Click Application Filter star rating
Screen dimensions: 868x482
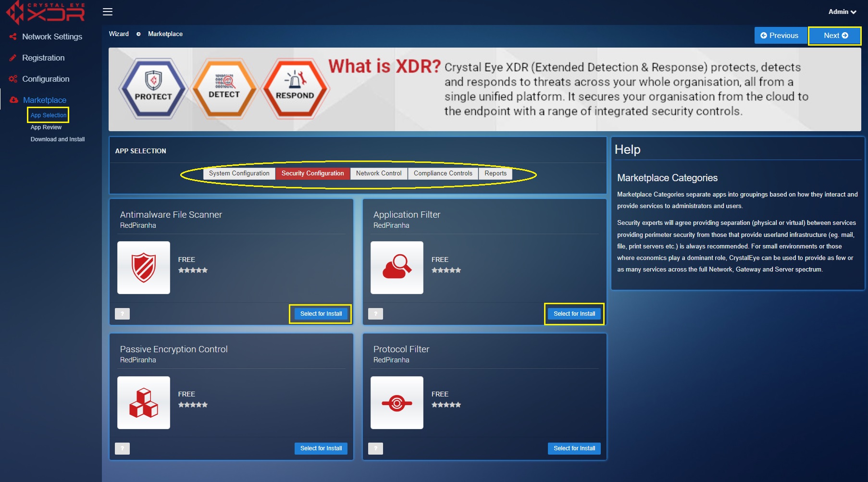(x=446, y=270)
